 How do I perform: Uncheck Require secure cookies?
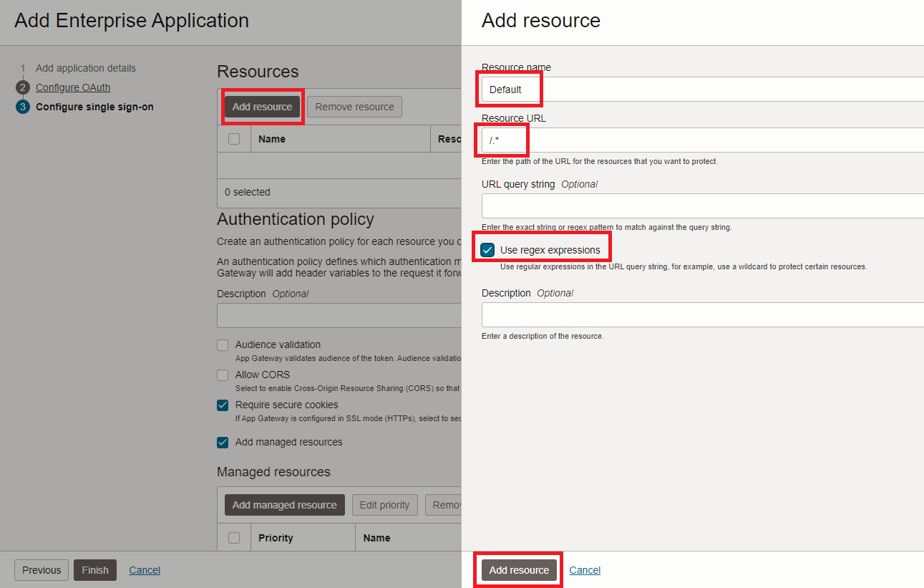223,405
